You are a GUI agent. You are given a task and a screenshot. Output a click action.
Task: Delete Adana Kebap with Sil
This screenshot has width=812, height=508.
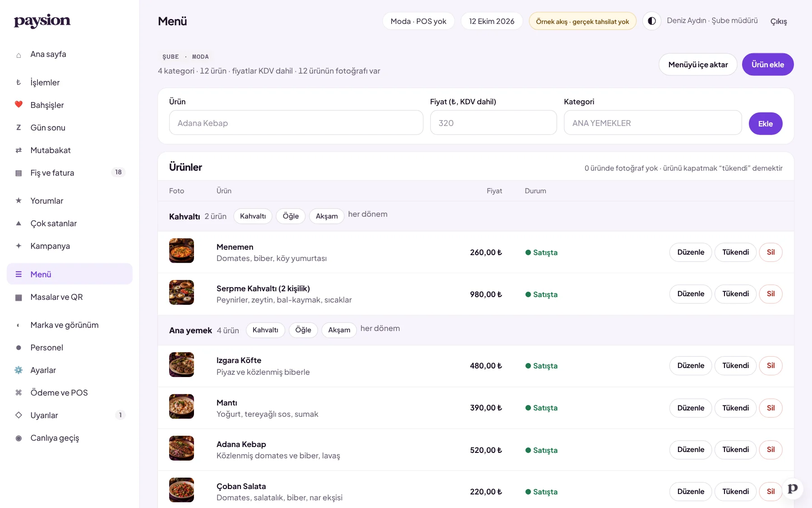[x=770, y=450]
